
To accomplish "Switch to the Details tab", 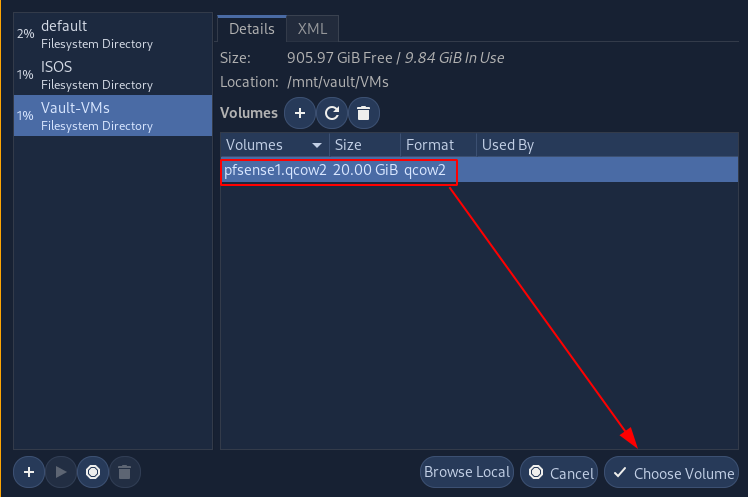I will pyautogui.click(x=251, y=29).
